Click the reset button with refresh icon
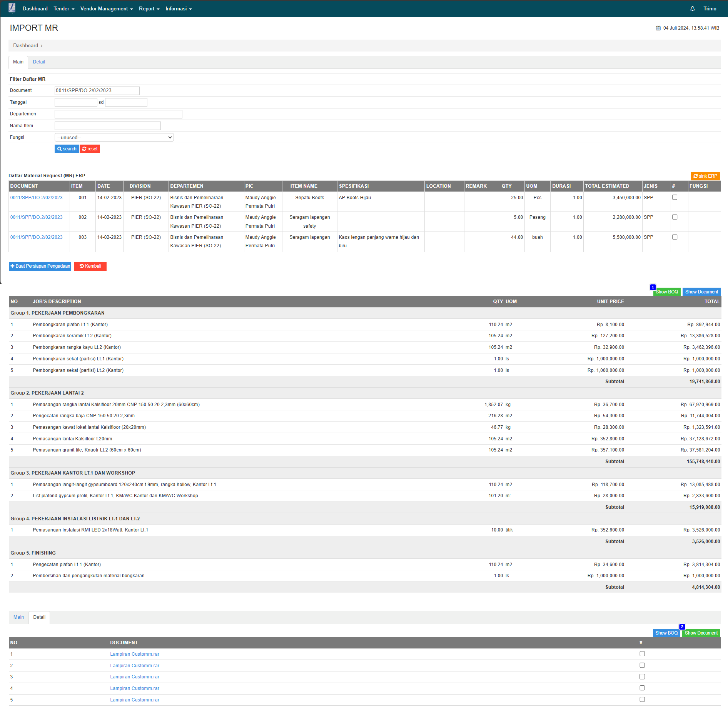 pos(90,149)
